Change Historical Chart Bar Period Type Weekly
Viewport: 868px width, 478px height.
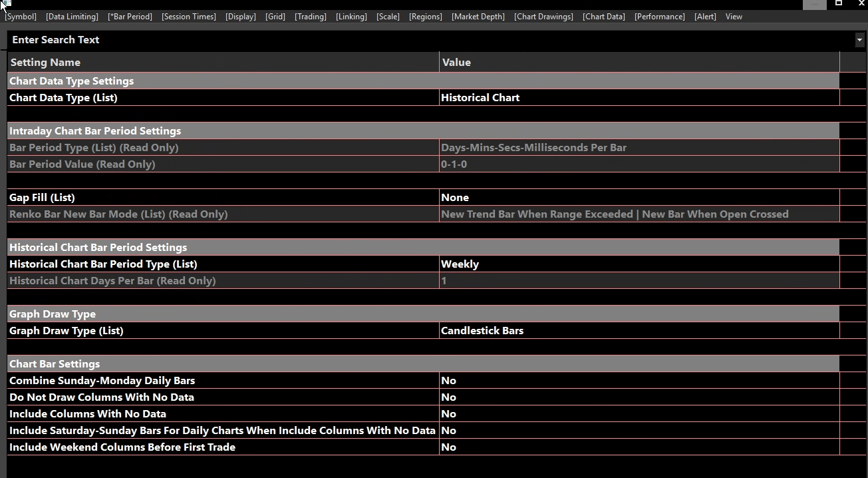click(x=639, y=264)
